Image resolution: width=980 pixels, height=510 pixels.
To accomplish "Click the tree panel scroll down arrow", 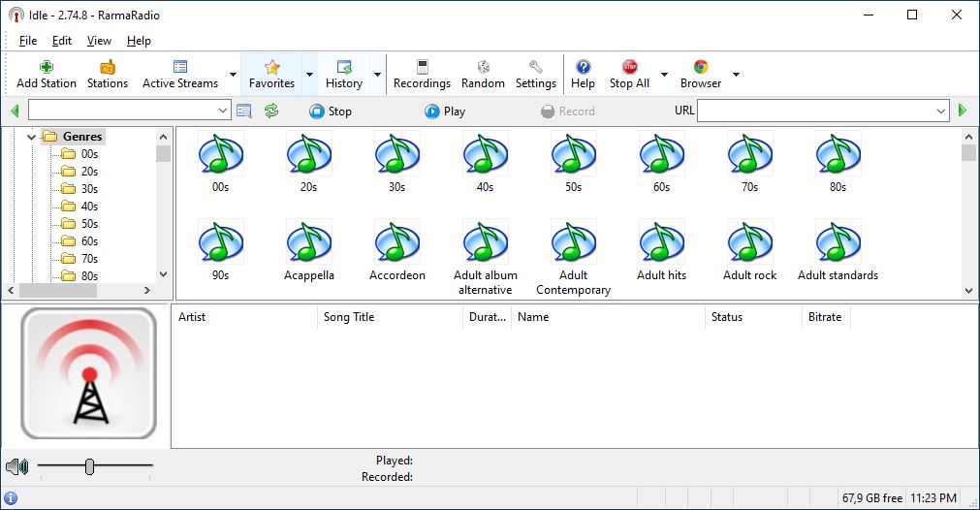I will tap(164, 273).
